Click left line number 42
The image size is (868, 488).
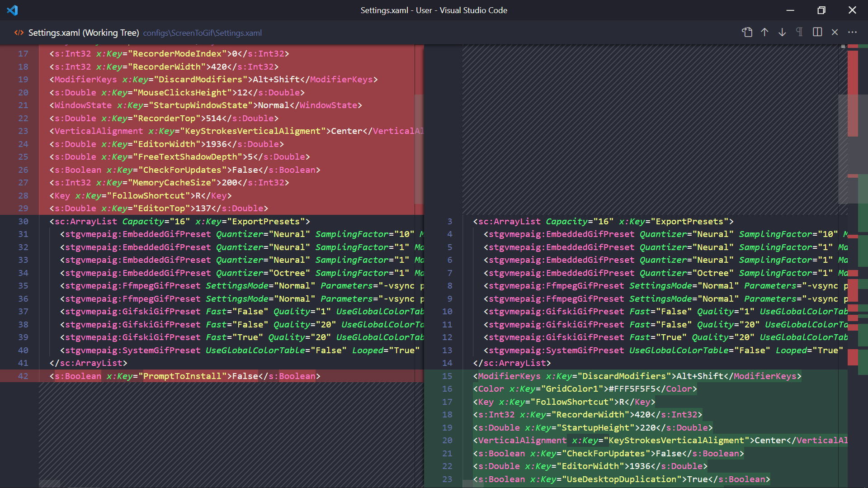23,376
